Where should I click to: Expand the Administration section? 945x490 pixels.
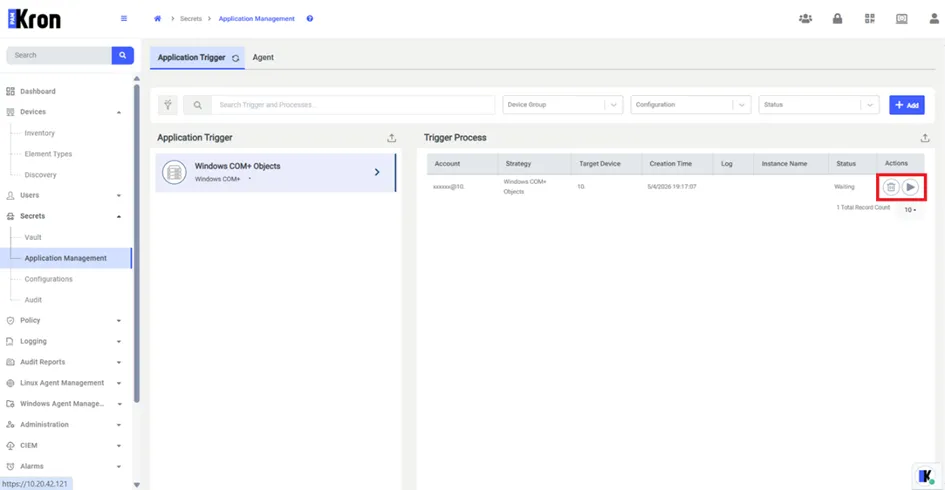point(119,425)
